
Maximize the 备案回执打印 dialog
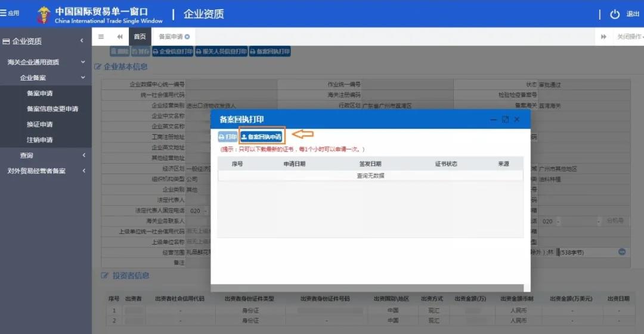point(505,120)
